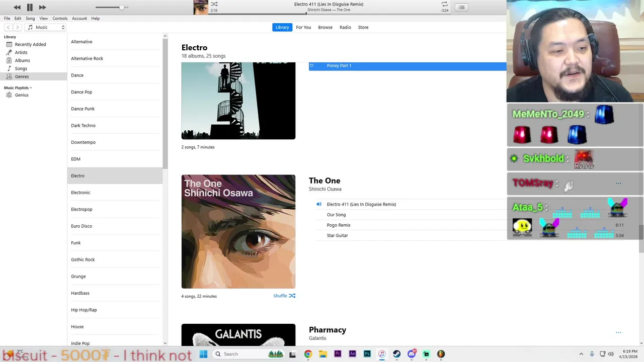644x362 pixels.
Task: Go forward with the right arrow button
Action: [17, 27]
